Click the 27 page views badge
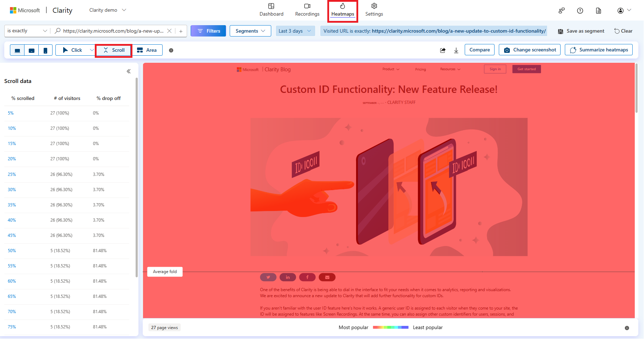The width and height of the screenshot is (644, 339). [x=164, y=328]
